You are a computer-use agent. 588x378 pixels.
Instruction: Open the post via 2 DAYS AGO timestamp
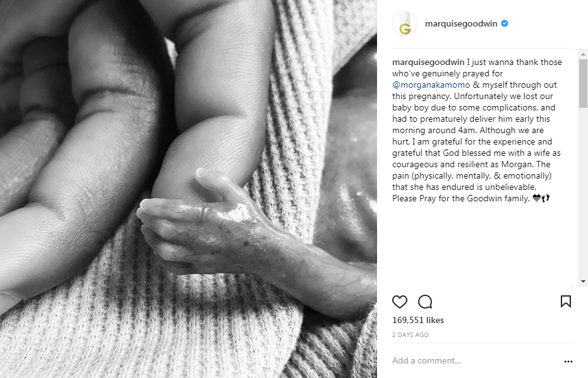411,334
